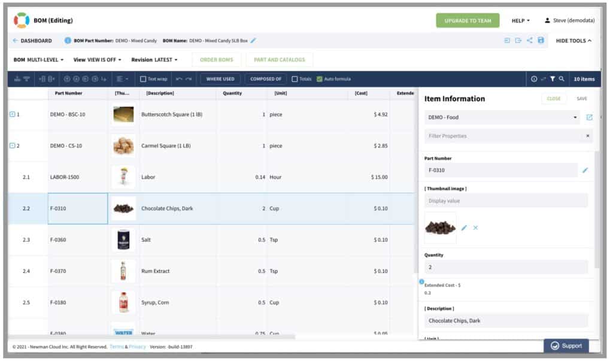Click the undo arrow in toolbar
613x364 pixels.
coord(179,79)
